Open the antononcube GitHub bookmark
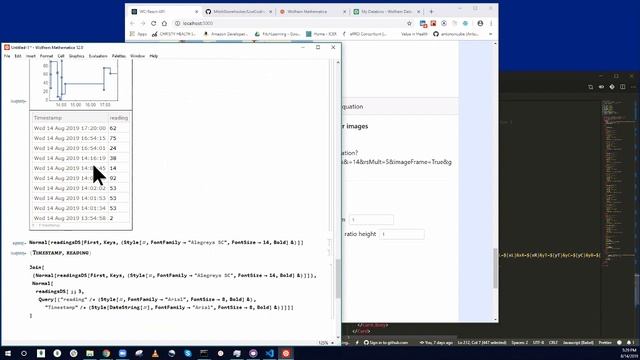This screenshot has width=640, height=360. [456, 34]
